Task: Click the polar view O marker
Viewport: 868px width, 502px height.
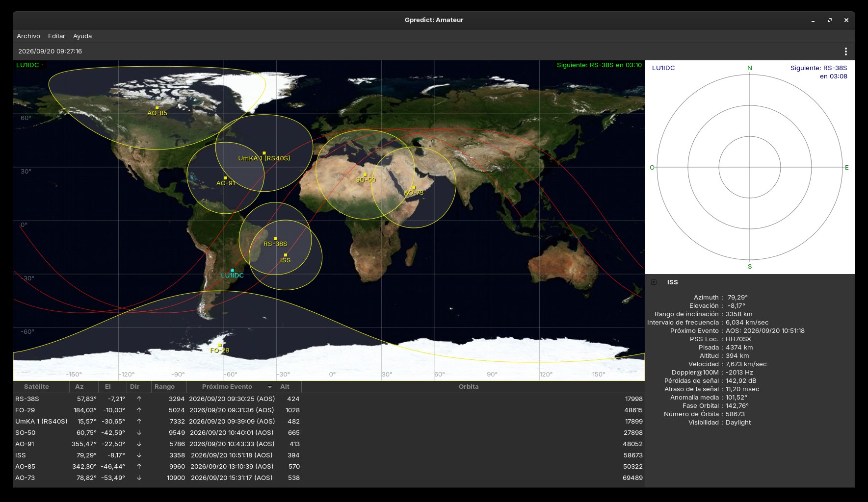Action: click(x=652, y=168)
